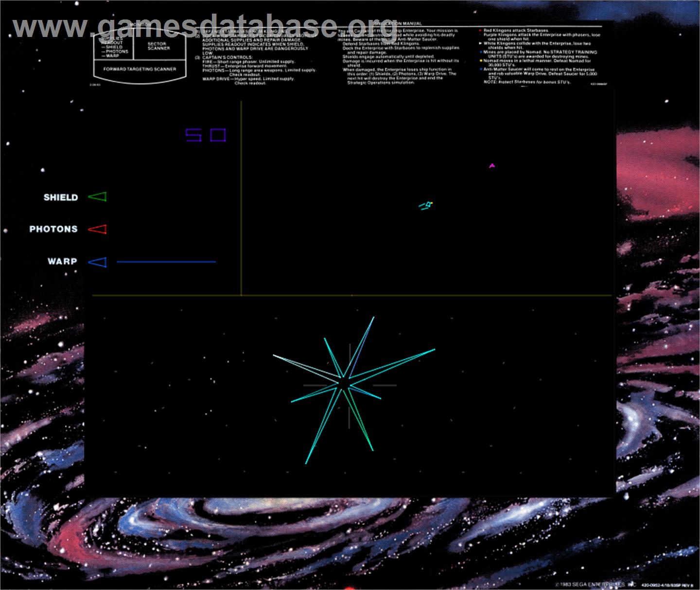Screen dimensions: 700x590
Task: Target the cyan starburst in the targeting scanner
Action: 353,390
